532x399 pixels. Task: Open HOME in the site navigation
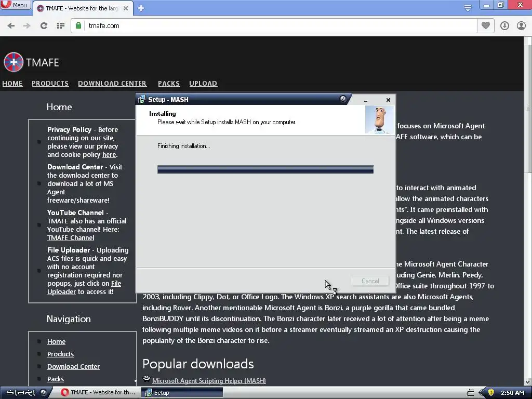(x=12, y=84)
